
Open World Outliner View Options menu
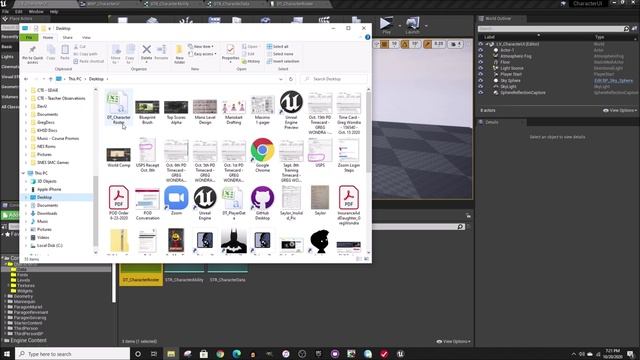tap(620, 110)
